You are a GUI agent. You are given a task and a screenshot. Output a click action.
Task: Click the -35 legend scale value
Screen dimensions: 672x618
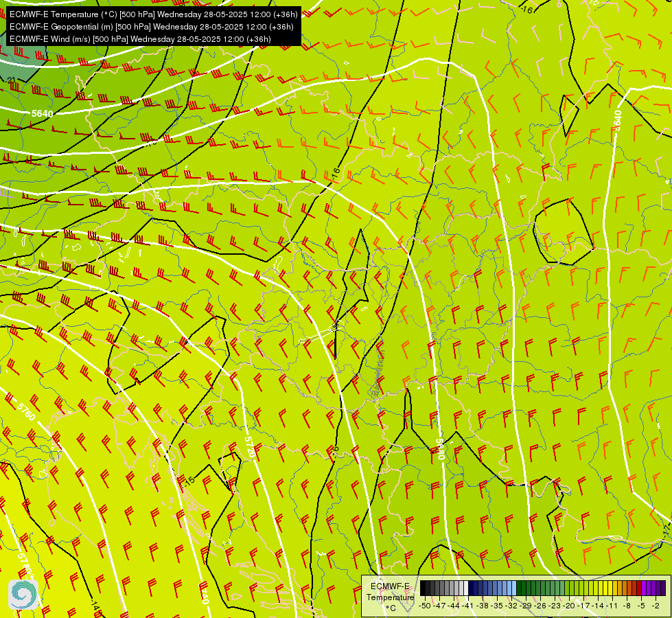point(497,606)
